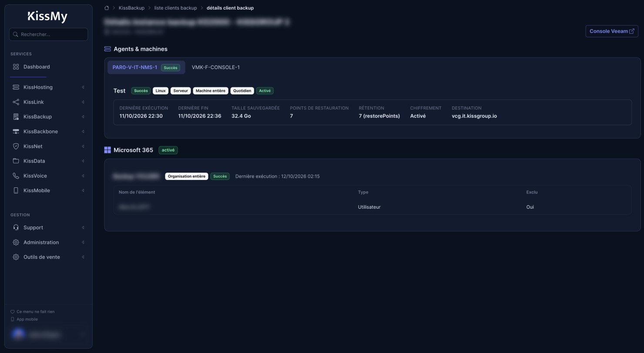This screenshot has width=644, height=353.
Task: Go to KissBackup breadcrumb link
Action: click(x=131, y=8)
